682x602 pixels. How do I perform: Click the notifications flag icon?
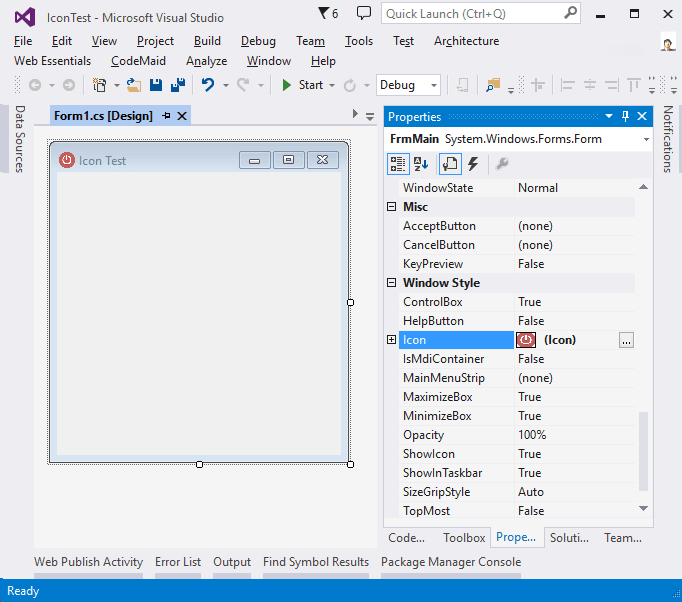pos(322,13)
